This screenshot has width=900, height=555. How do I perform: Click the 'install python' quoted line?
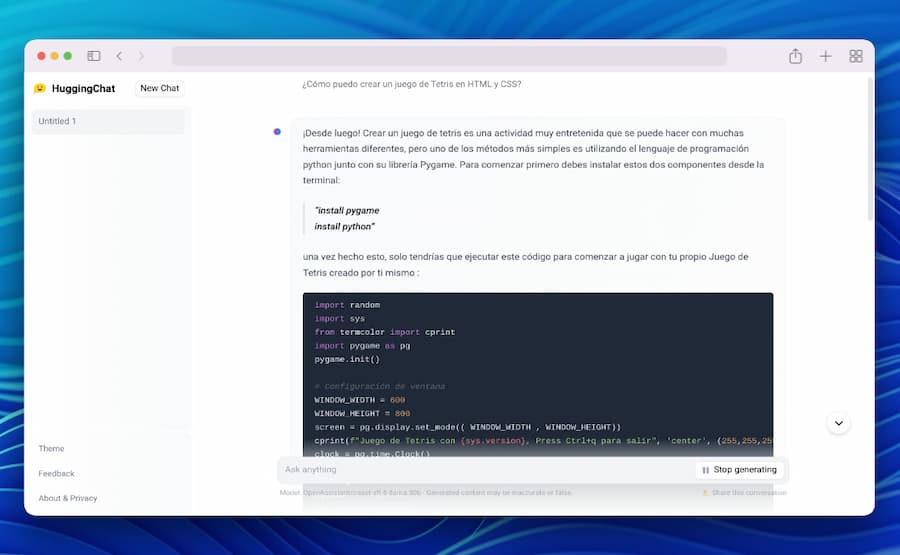tap(344, 227)
